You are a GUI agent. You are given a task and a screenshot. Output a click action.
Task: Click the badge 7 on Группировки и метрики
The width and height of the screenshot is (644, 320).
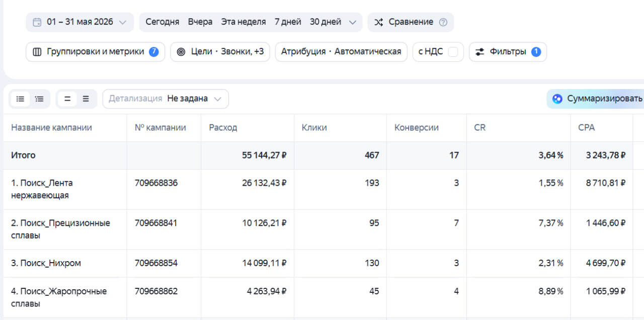click(153, 52)
